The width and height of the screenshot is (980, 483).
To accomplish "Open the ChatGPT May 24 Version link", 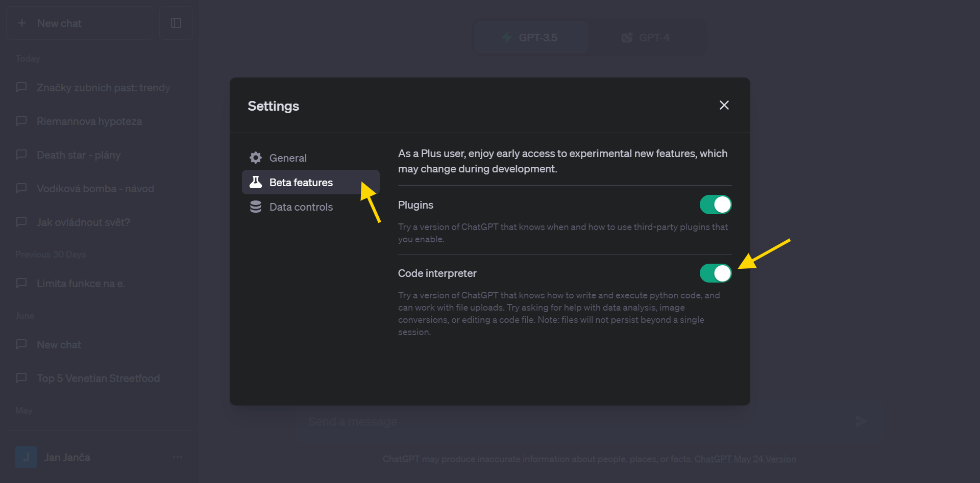I will pyautogui.click(x=745, y=459).
